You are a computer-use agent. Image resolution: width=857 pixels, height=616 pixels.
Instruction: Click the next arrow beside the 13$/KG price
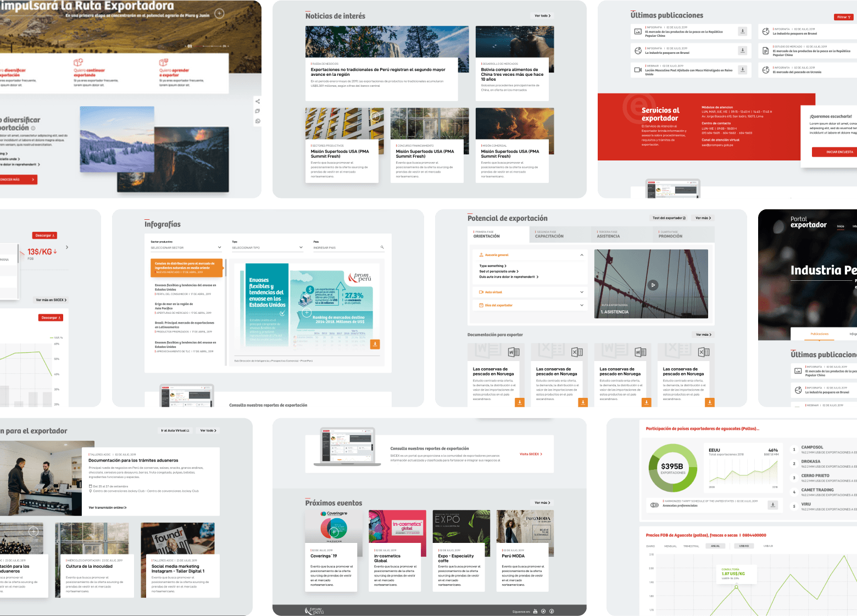tap(67, 247)
